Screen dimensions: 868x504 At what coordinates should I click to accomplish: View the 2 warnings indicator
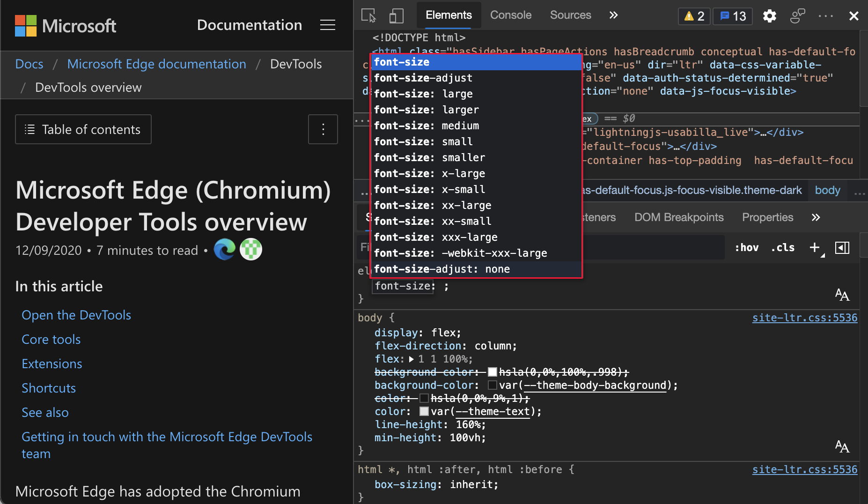tap(694, 15)
